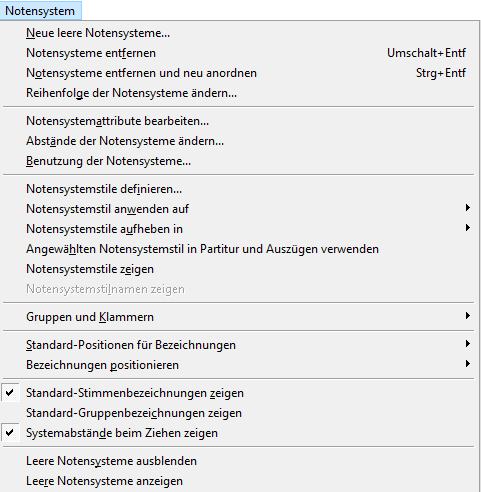
Task: Enable Standard-Gruppenbezeichnungen zeigen
Action: pos(239,413)
